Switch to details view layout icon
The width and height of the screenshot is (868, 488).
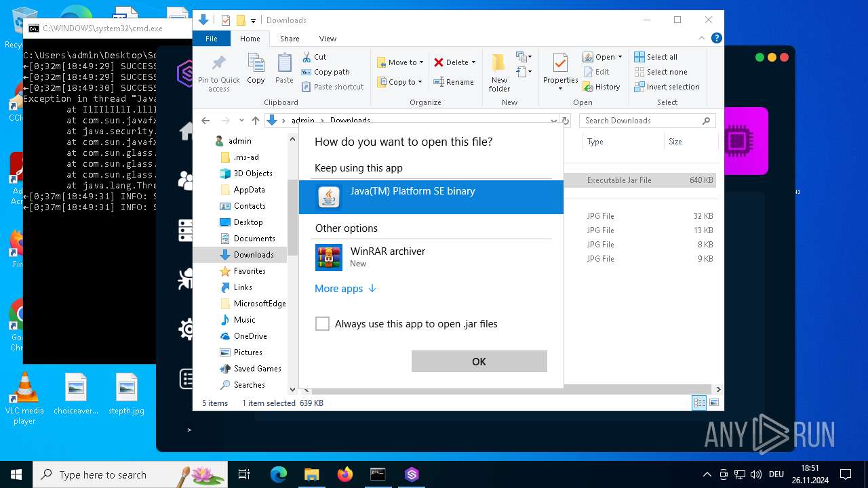click(x=698, y=403)
